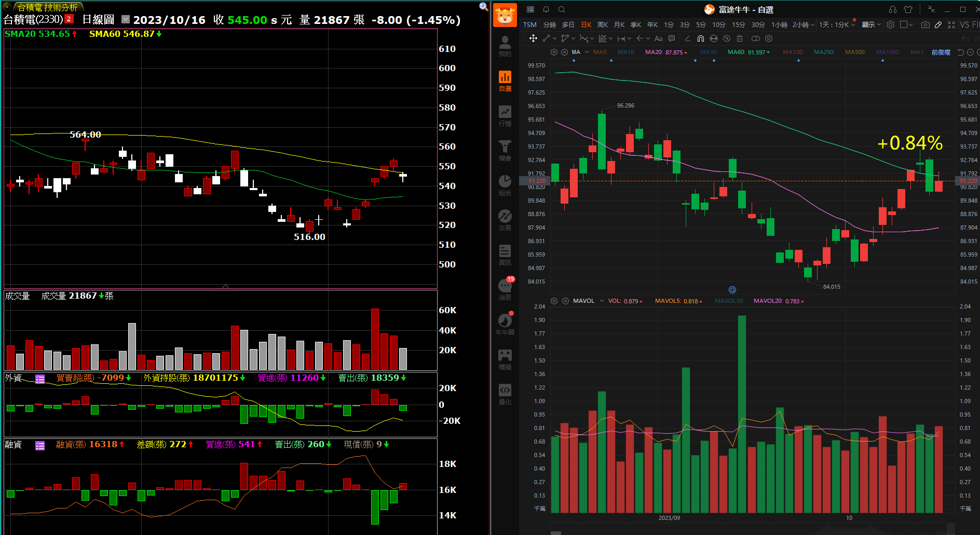This screenshot has height=535, width=980.
Task: Expand the polygon shape tool dropdown
Action: (573, 38)
